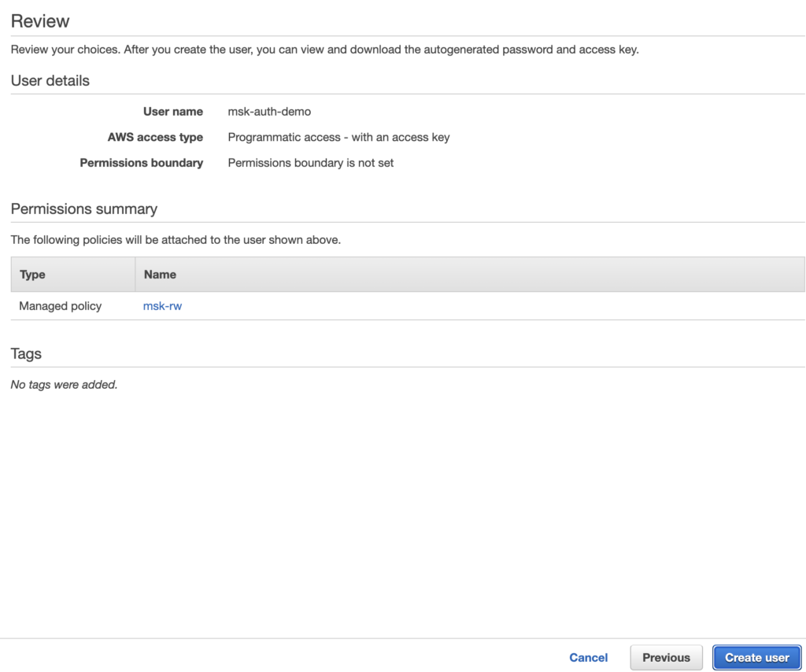Select the msk-auth-demo user name value

click(x=269, y=112)
